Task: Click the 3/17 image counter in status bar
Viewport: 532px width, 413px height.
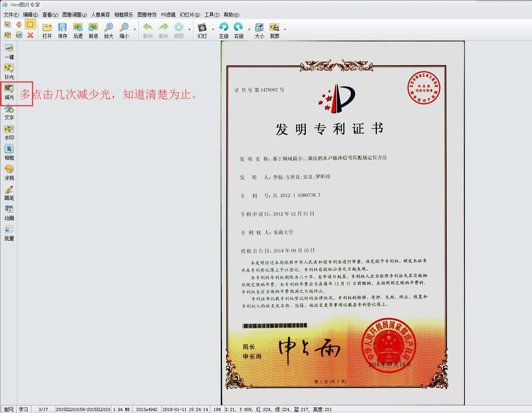Action: (x=43, y=409)
